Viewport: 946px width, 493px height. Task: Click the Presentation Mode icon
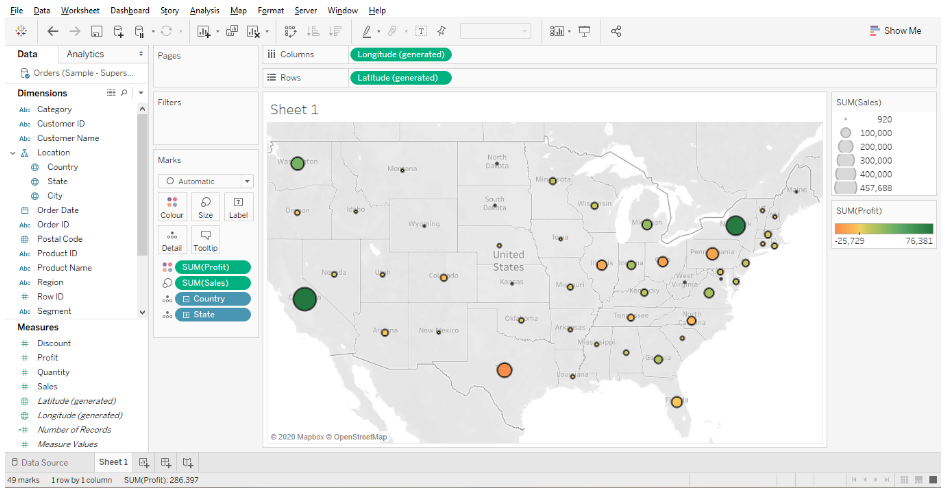click(x=584, y=31)
